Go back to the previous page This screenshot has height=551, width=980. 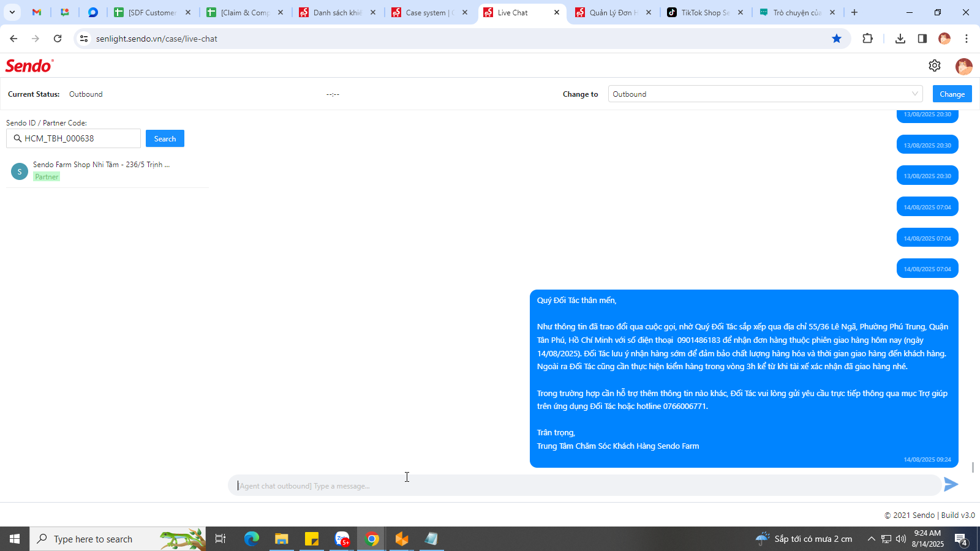[x=13, y=39]
